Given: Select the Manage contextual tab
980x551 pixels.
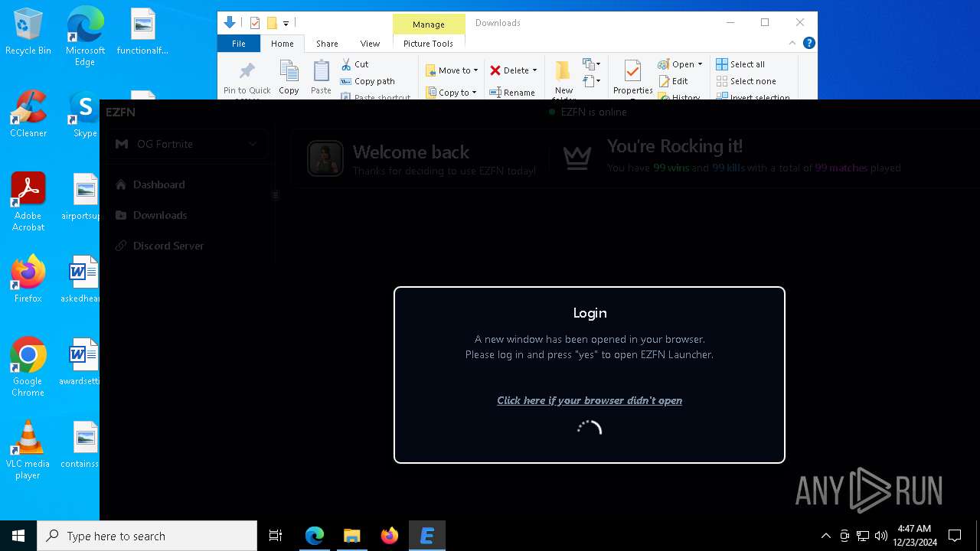Looking at the screenshot, I should 428,24.
